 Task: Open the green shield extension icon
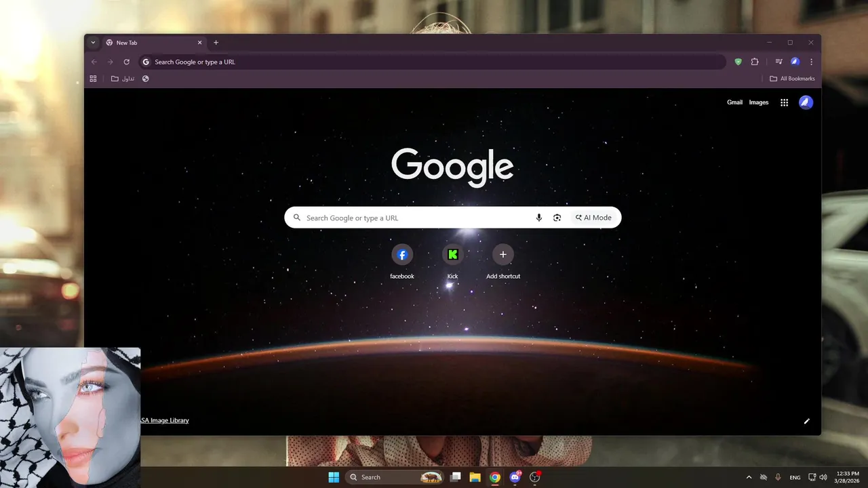[x=738, y=62]
